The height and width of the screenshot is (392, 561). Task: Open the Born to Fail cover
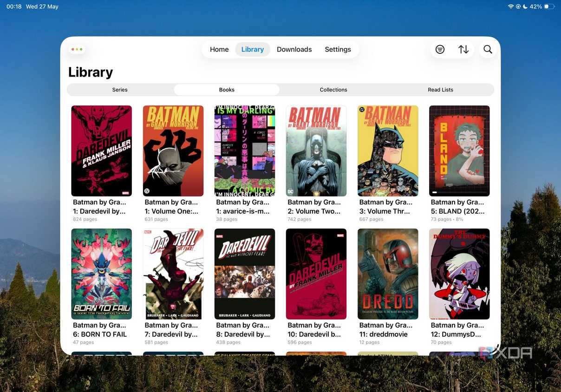101,274
